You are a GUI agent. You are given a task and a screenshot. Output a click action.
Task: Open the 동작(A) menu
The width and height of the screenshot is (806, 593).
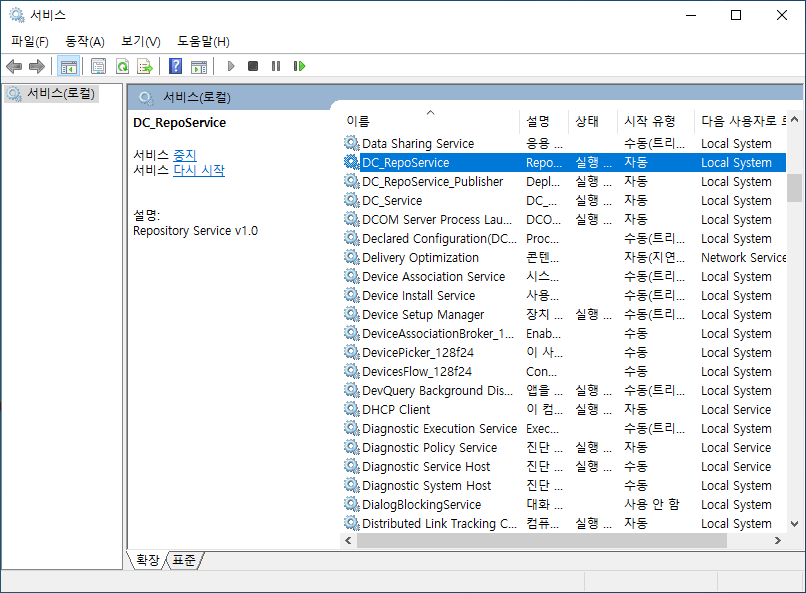[x=85, y=41]
